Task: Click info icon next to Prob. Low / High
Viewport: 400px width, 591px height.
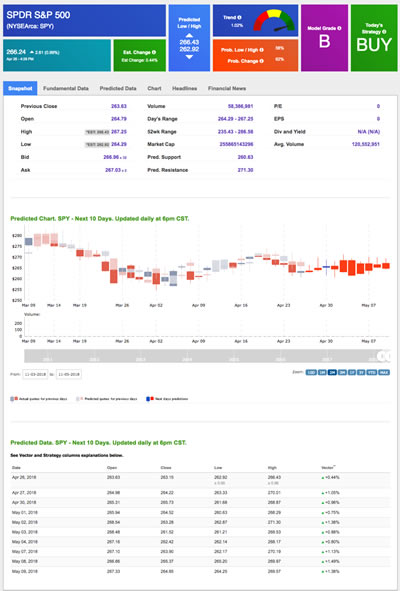Action: coord(261,50)
